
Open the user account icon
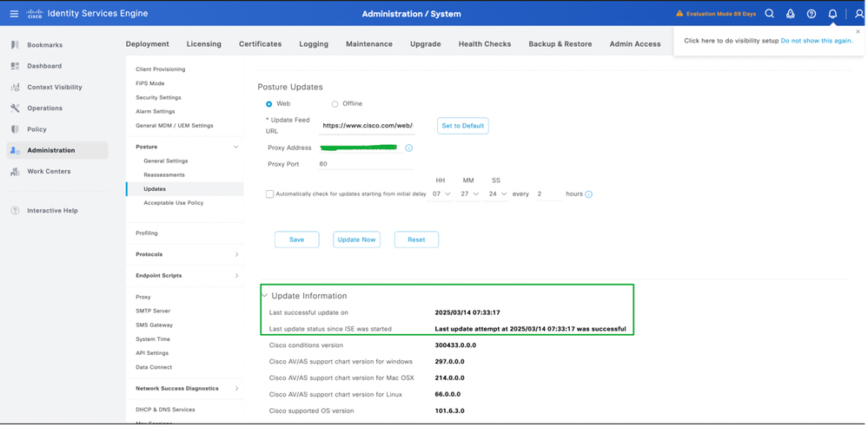(x=859, y=14)
